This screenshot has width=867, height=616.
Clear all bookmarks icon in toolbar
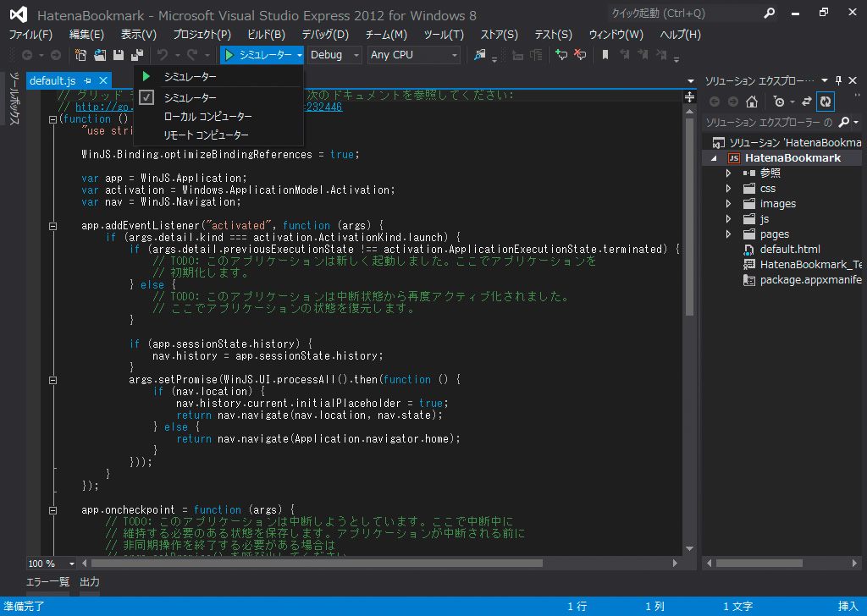pos(661,55)
